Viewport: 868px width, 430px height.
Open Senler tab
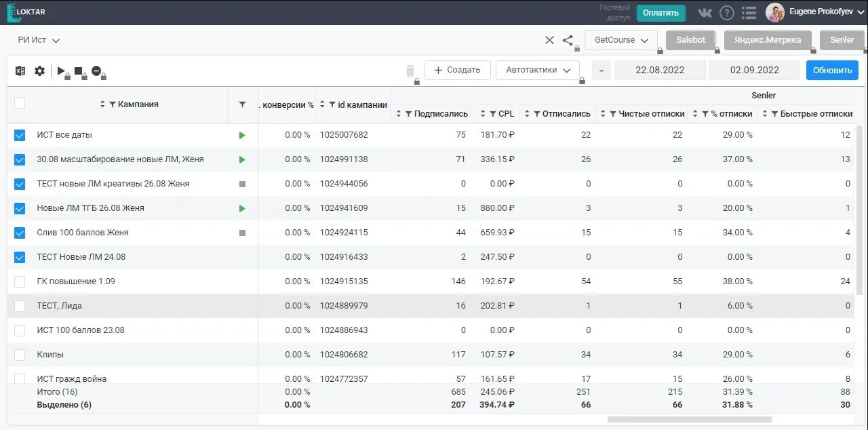842,40
